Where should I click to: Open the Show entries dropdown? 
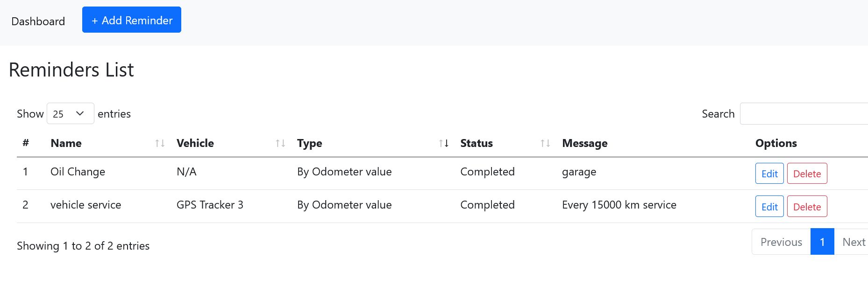(71, 113)
